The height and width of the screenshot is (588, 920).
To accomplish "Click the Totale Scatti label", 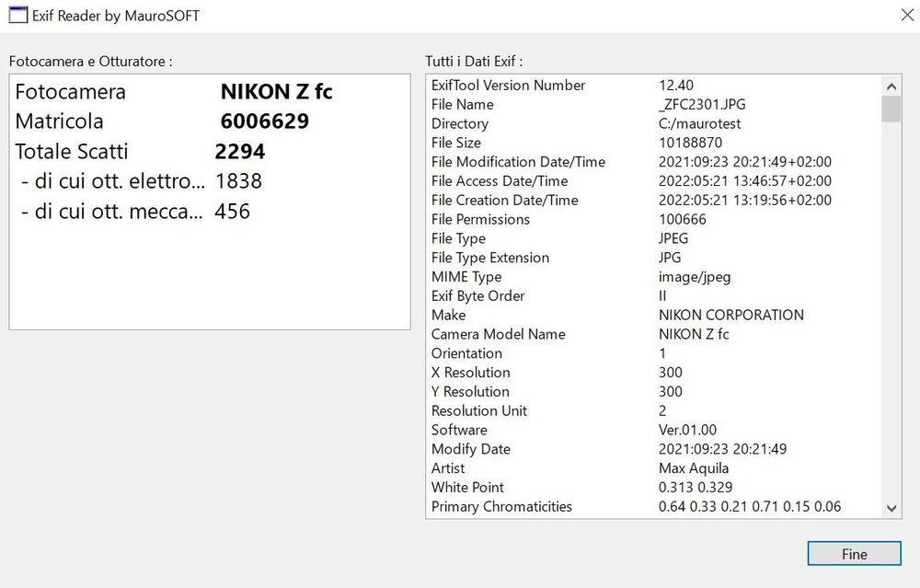I will [x=71, y=152].
